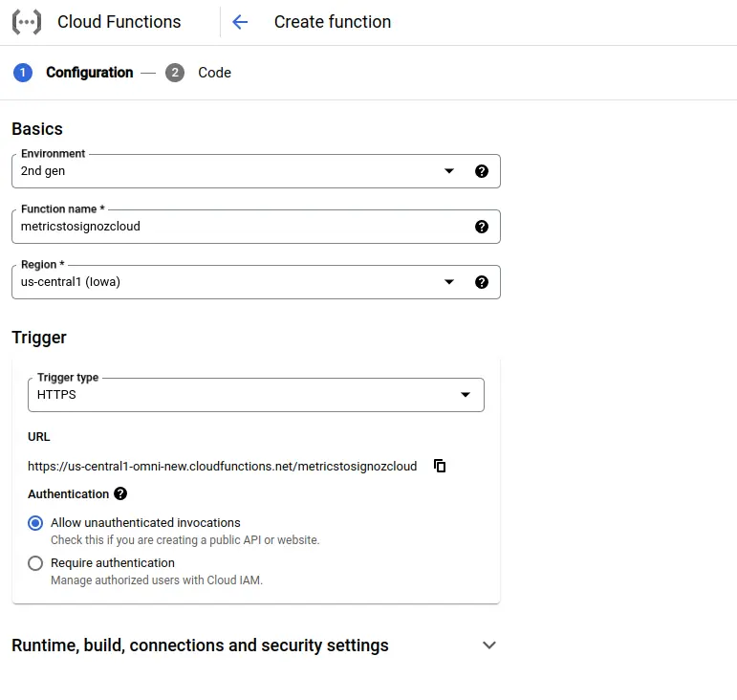Click the function URL text
The height and width of the screenshot is (700, 737).
[223, 467]
